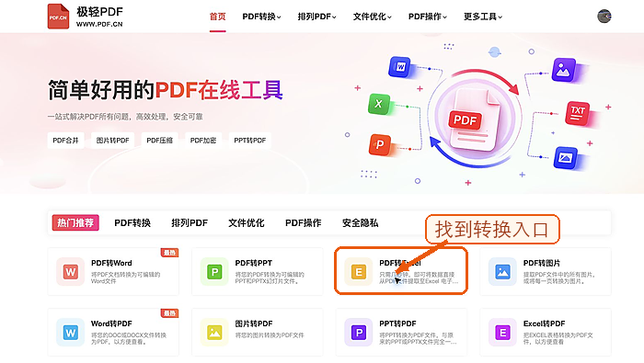The width and height of the screenshot is (644, 363).
Task: Switch to the 安全隐私 category tab
Action: (361, 222)
